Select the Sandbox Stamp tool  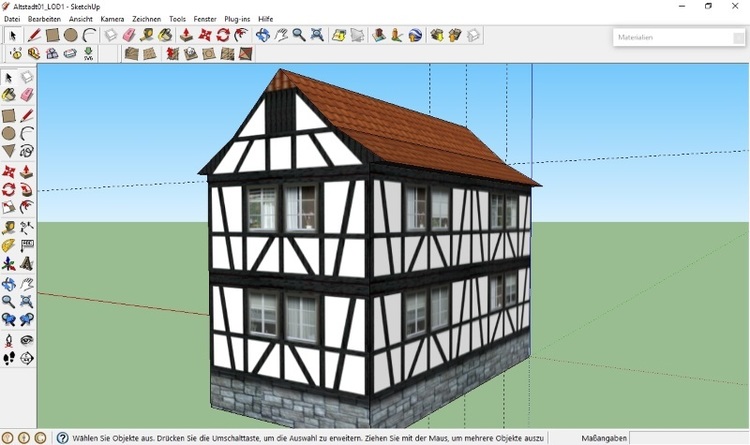[x=191, y=54]
